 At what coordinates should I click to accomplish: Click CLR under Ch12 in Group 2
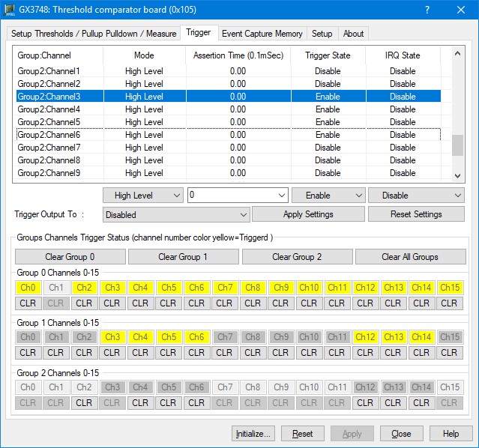pos(365,402)
